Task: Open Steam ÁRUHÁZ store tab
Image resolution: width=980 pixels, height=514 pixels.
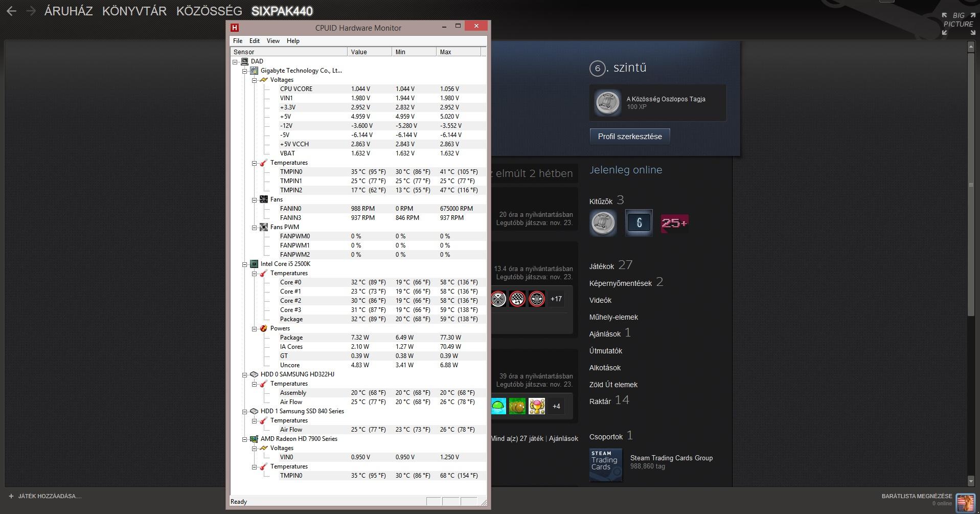Action: [69, 11]
